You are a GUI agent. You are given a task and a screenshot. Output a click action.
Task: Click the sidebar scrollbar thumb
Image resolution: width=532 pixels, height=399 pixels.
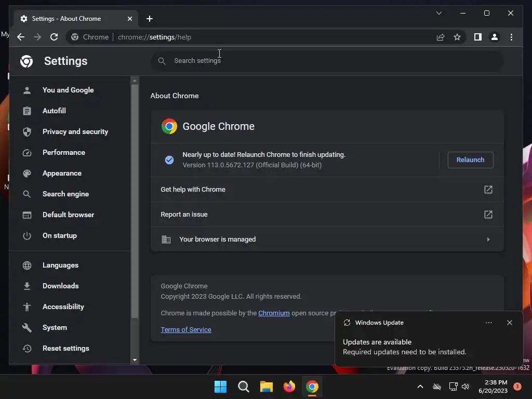coord(135,202)
